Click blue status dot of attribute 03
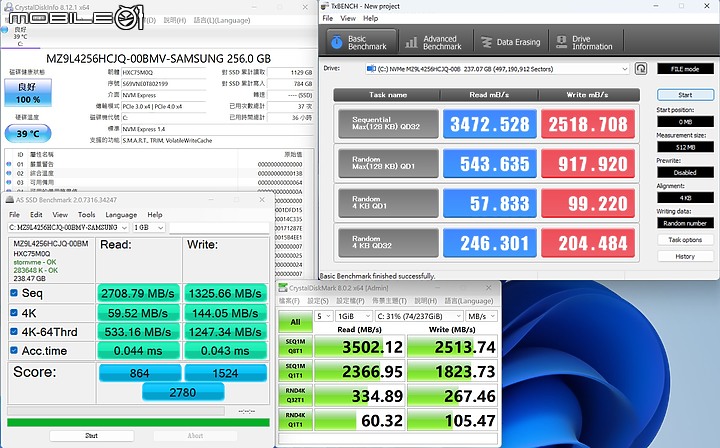Viewport: 720px width, 448px height. click(x=8, y=182)
